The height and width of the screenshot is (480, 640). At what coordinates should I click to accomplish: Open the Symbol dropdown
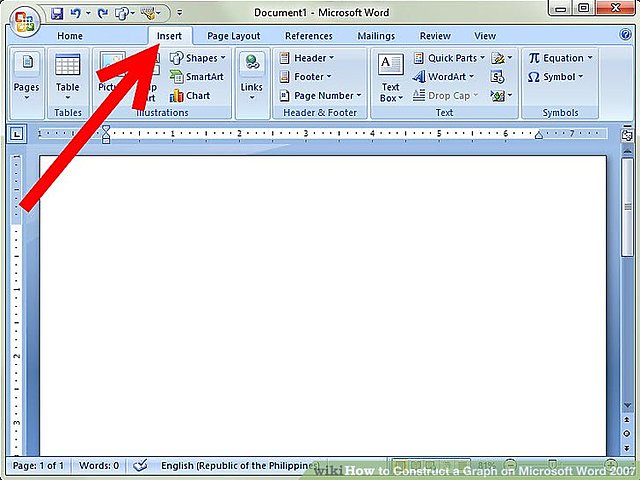(555, 77)
